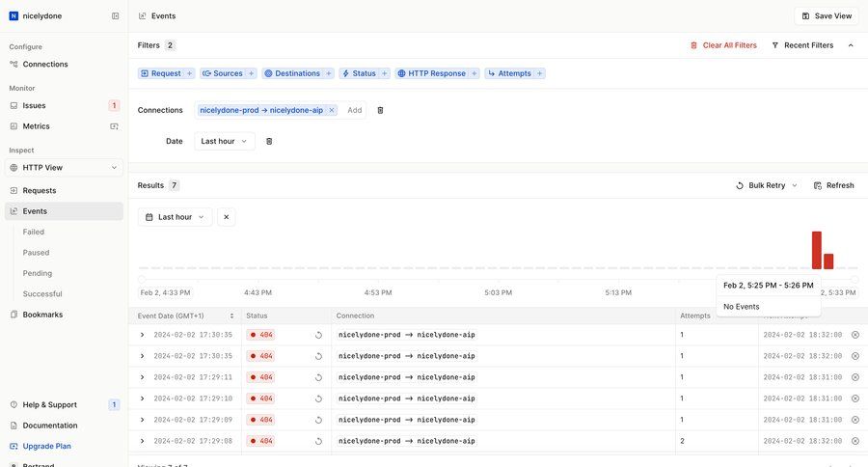This screenshot has height=467, width=868.
Task: Open the Date Last hour dropdown
Action: click(224, 141)
